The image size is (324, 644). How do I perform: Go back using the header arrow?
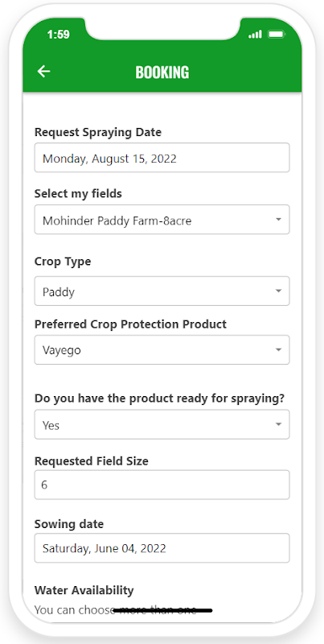[43, 72]
